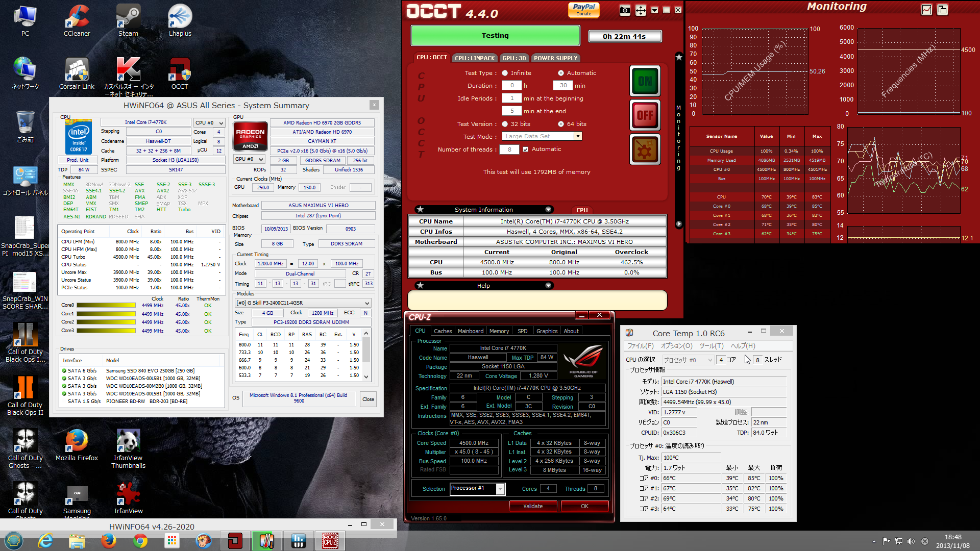Open the Test Mode dropdown
This screenshot has height=551, width=980.
click(577, 136)
